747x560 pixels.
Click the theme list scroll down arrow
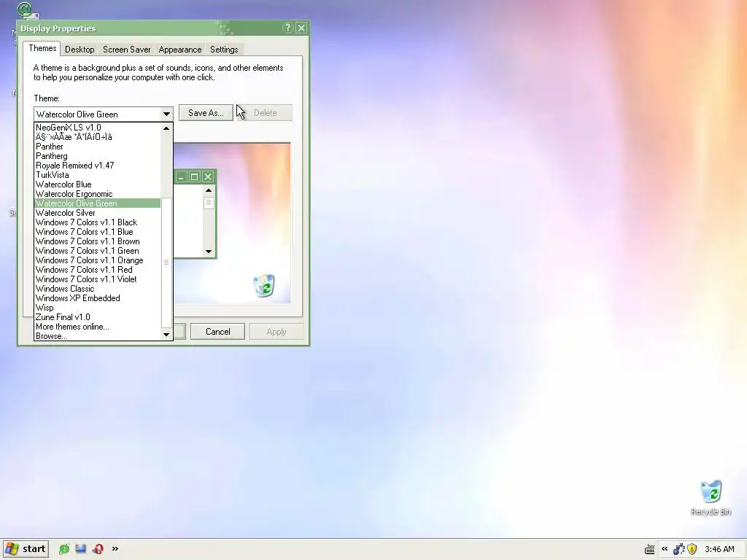point(166,334)
